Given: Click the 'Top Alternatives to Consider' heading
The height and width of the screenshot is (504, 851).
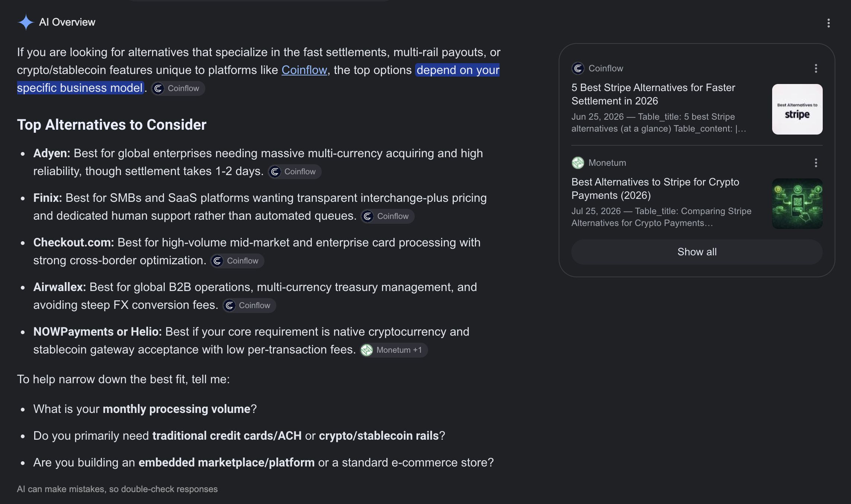Looking at the screenshot, I should coord(112,125).
